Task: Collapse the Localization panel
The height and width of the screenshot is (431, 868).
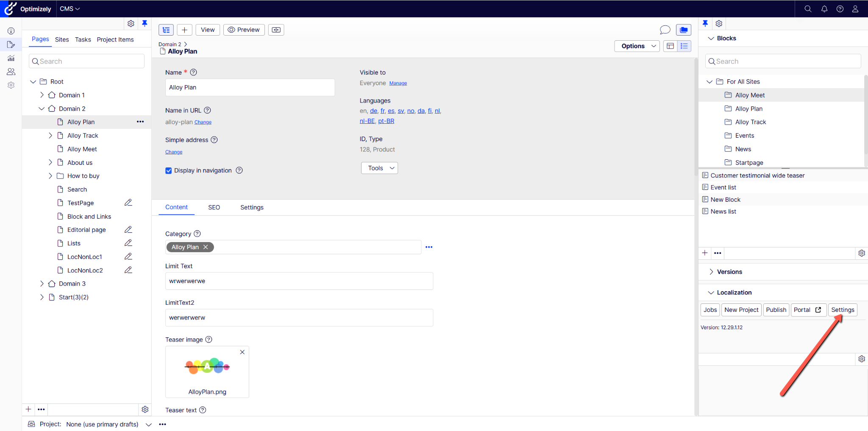Action: pos(711,292)
